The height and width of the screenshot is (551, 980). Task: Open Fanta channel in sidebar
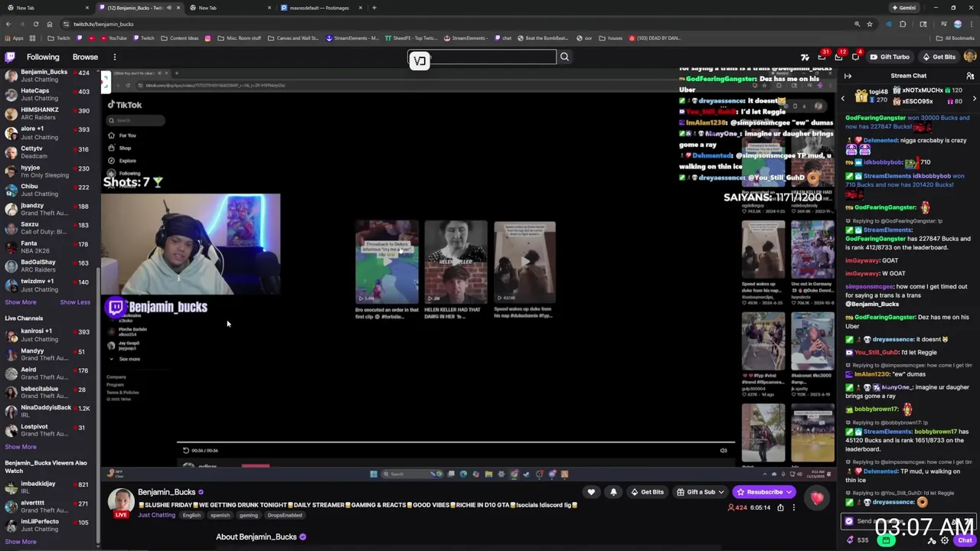[47, 246]
